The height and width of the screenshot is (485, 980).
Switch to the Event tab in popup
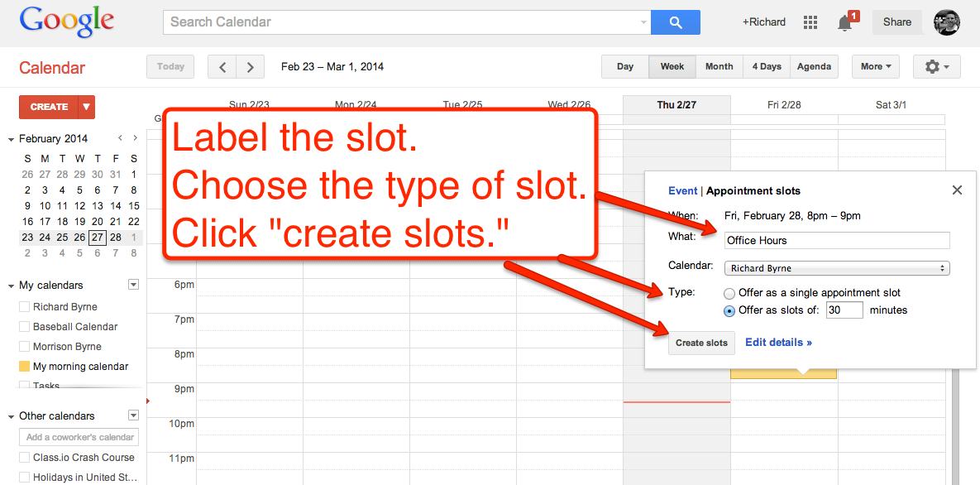(682, 191)
